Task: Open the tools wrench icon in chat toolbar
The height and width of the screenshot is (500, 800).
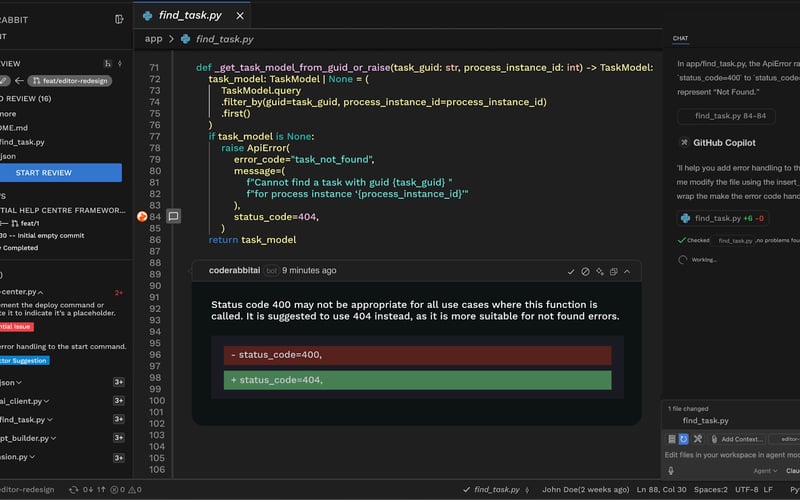Action: point(698,439)
